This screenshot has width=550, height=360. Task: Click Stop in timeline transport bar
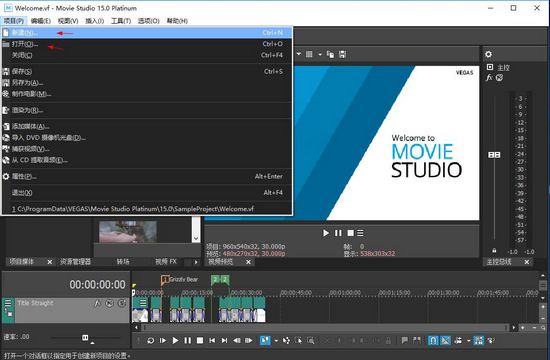[200, 340]
